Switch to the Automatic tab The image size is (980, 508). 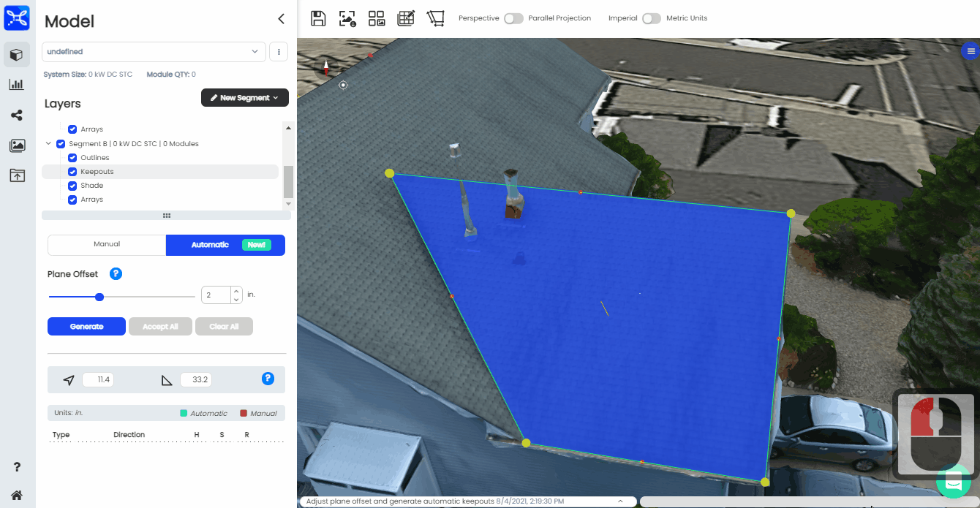tap(225, 245)
